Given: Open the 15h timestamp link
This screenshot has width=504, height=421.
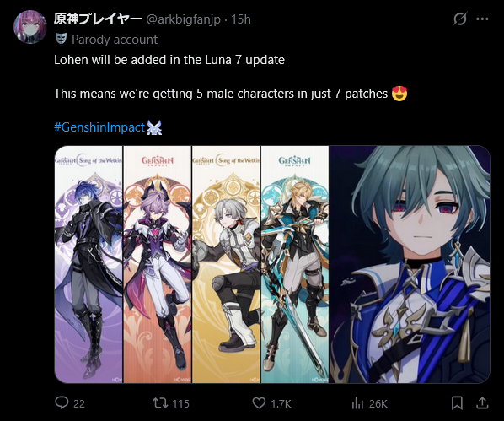Looking at the screenshot, I should [x=241, y=19].
